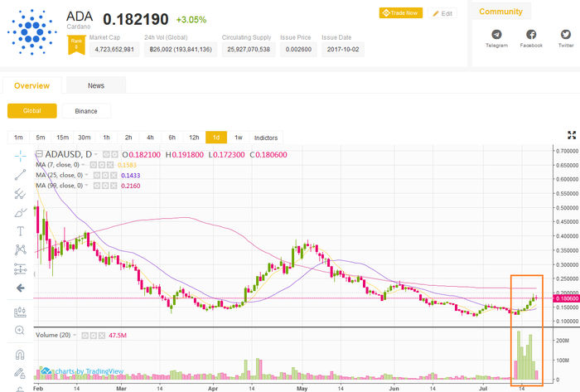Remove the MA 99 indicator
The width and height of the screenshot is (580, 392).
(114, 186)
